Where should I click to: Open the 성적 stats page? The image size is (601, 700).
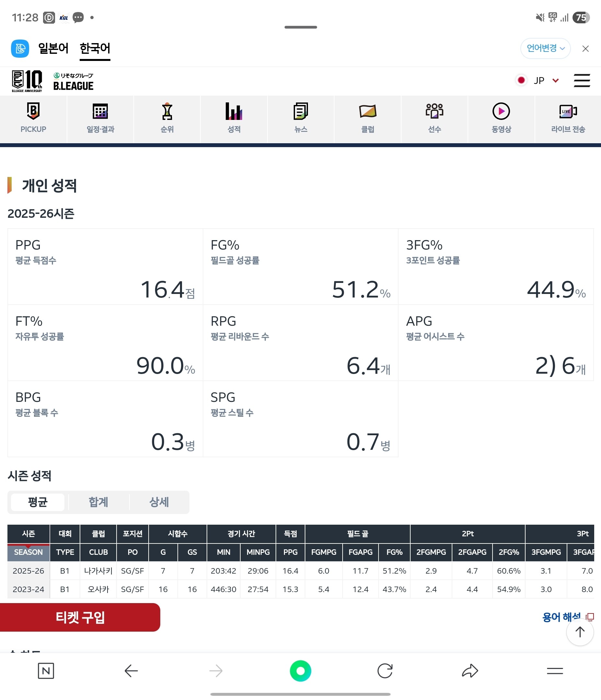coord(234,119)
